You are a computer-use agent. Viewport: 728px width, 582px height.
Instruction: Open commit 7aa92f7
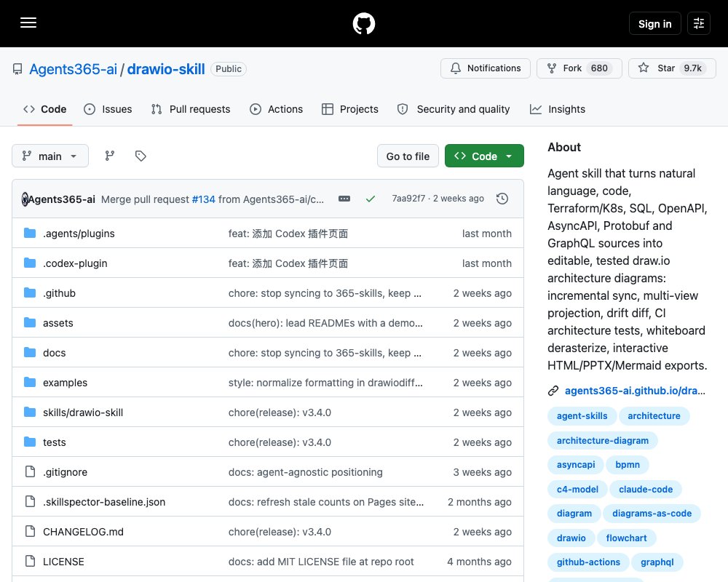point(408,198)
